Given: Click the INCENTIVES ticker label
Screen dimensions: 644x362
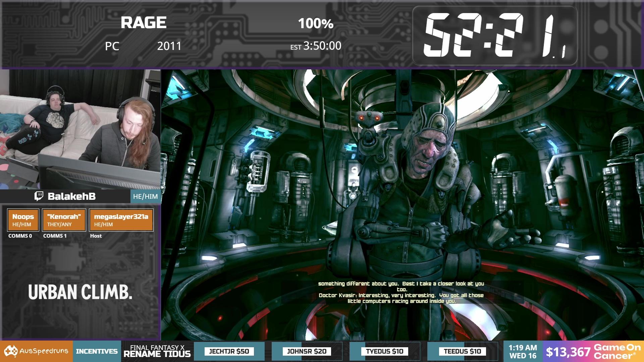Looking at the screenshot, I should [97, 351].
